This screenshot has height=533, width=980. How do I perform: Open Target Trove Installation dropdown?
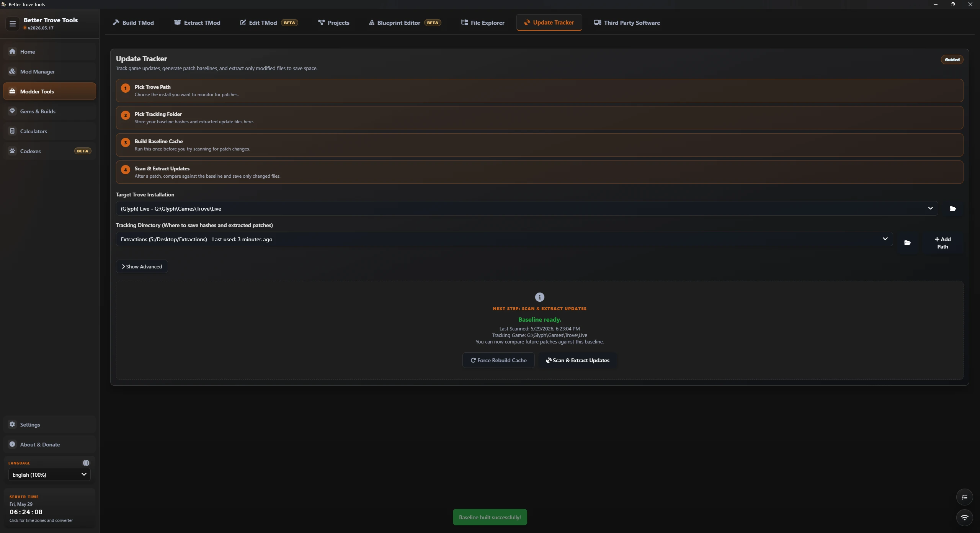click(x=527, y=209)
